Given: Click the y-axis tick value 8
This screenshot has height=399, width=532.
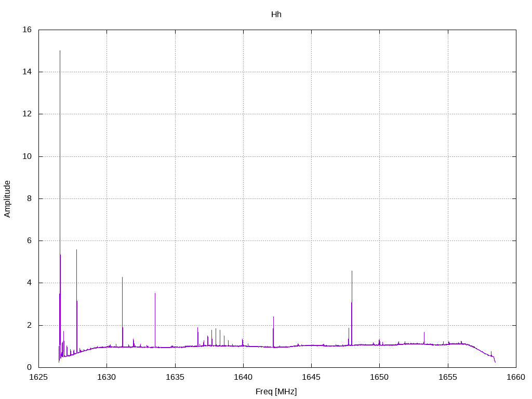Looking at the screenshot, I should point(29,198).
